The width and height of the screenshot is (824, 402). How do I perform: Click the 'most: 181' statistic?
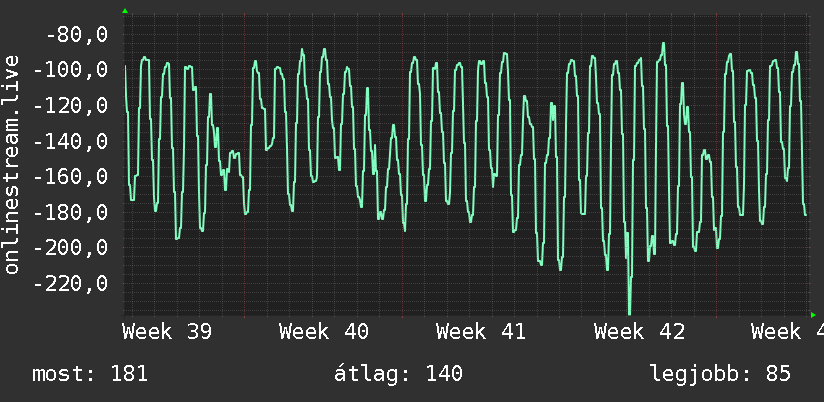[90, 374]
